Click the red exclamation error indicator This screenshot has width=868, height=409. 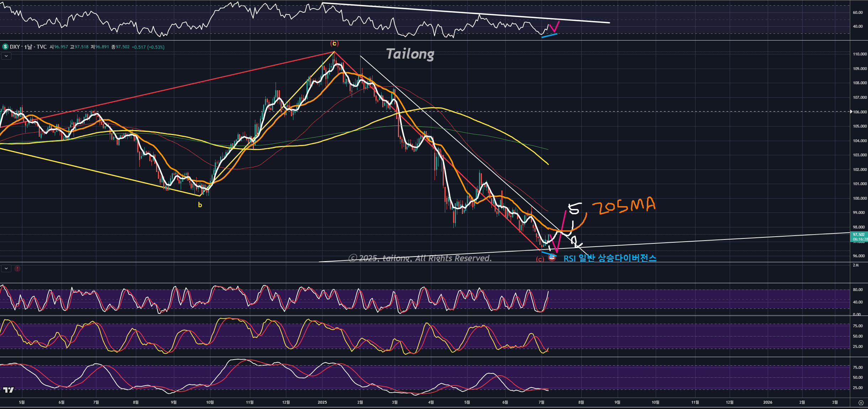(17, 269)
